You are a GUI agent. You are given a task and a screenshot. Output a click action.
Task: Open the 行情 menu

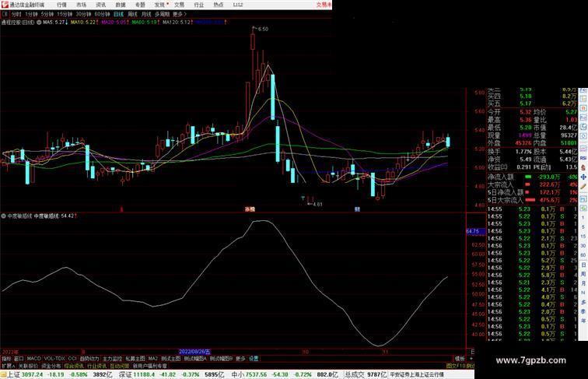(x=61, y=5)
